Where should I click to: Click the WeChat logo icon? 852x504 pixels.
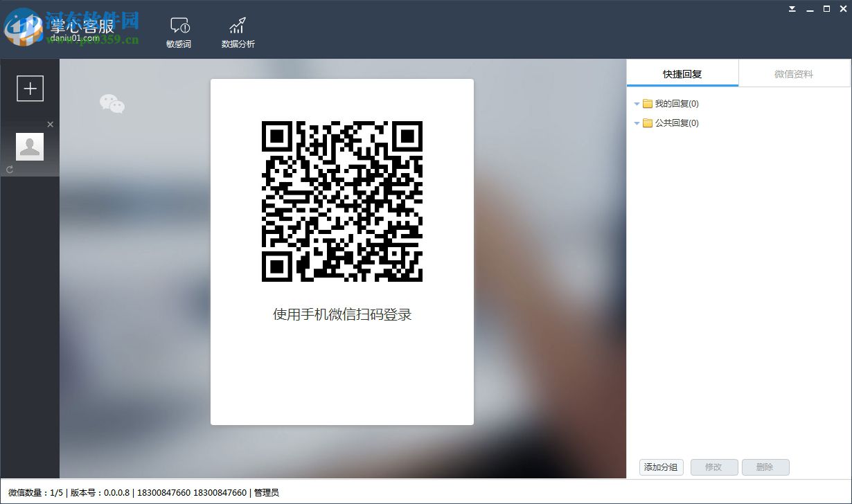click(112, 104)
